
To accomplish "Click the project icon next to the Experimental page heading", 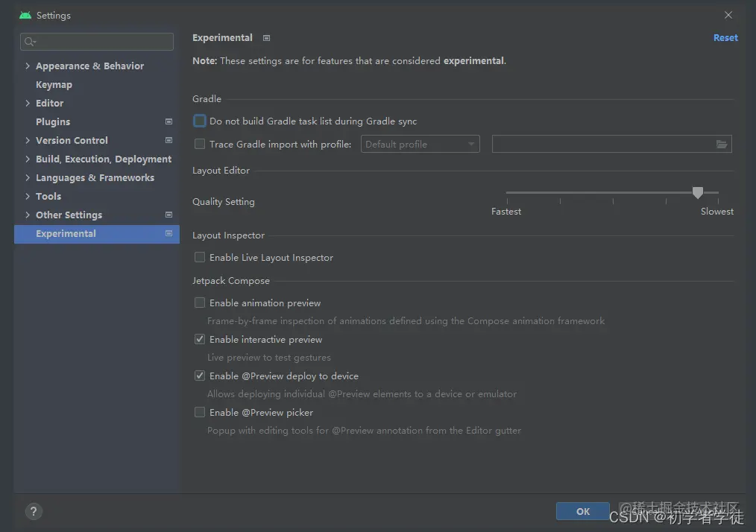I will (x=266, y=38).
